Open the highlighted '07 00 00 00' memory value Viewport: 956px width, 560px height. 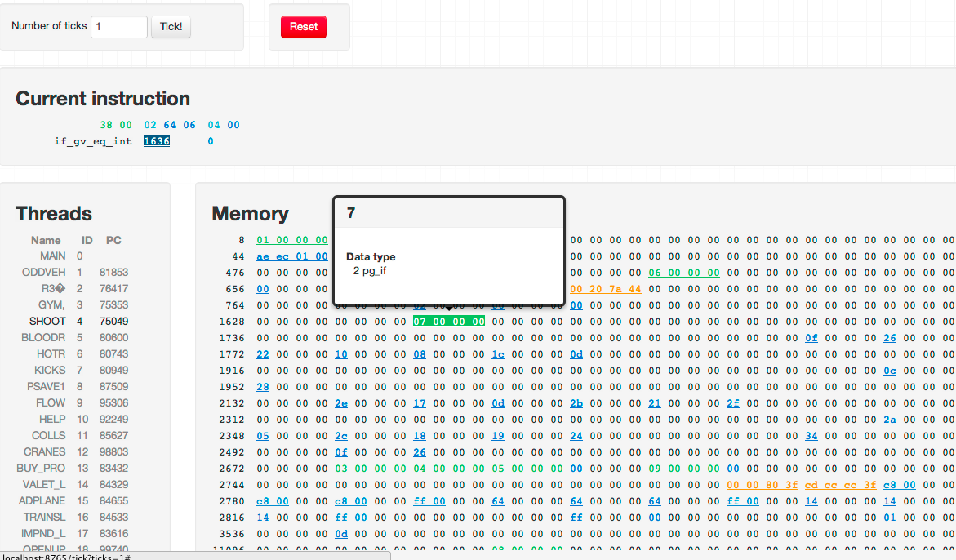(x=449, y=322)
